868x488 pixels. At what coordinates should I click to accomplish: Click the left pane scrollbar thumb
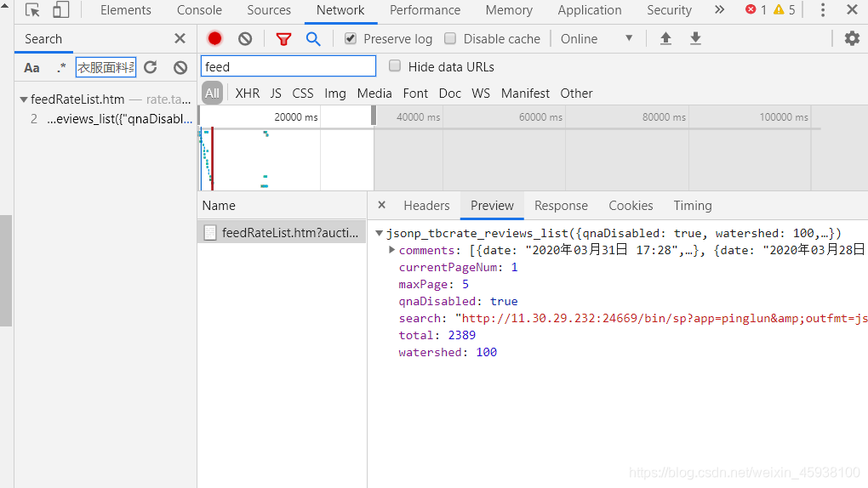[6, 270]
